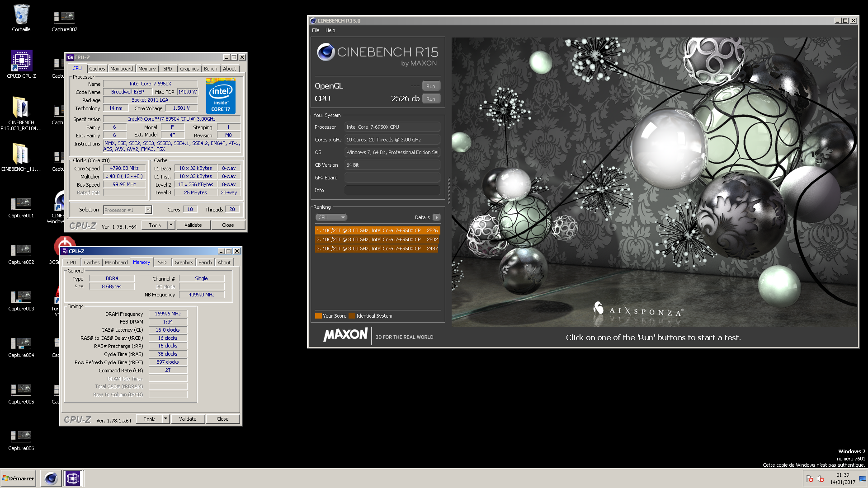This screenshot has height=488, width=868.
Task: Switch to Graphics tab in top CPU-Z
Action: coord(189,69)
